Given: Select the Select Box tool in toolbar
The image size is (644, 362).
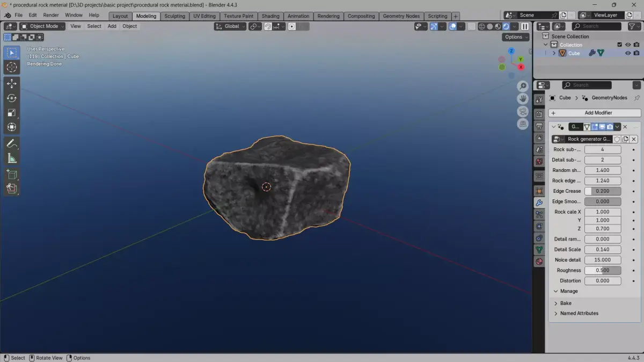Looking at the screenshot, I should tap(12, 53).
